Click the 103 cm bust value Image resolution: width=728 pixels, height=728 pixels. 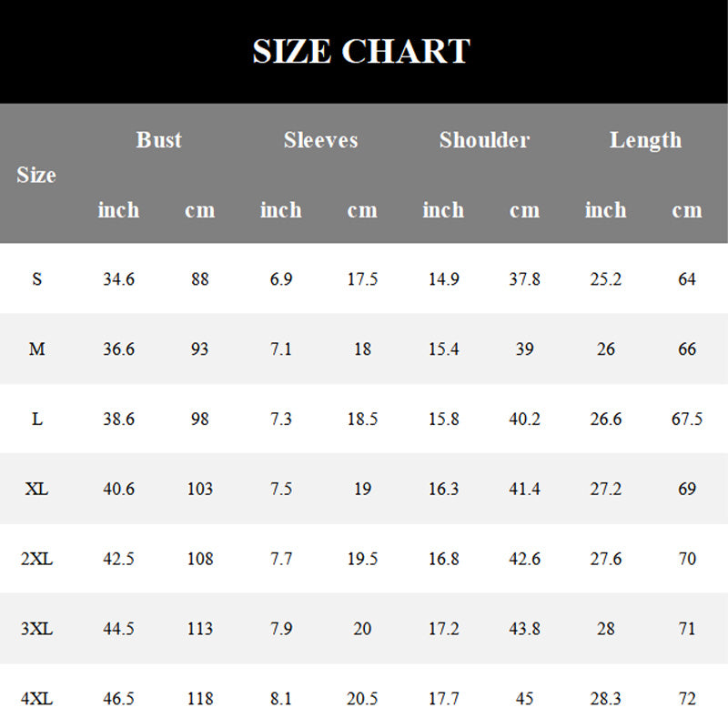[199, 490]
